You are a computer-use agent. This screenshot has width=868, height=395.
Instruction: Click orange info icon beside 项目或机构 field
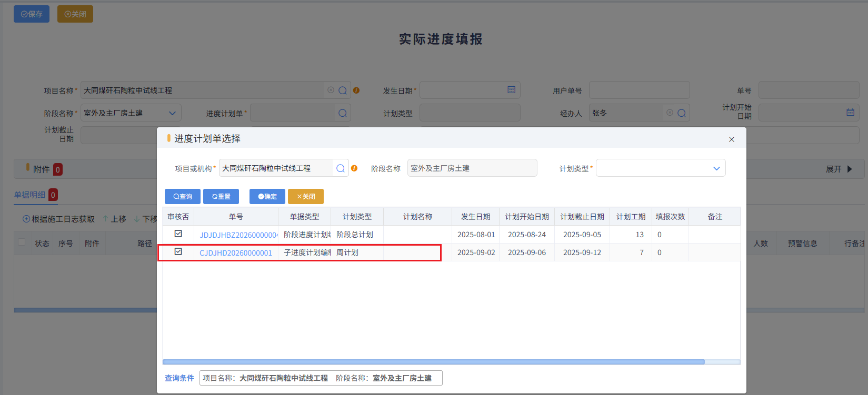click(354, 168)
